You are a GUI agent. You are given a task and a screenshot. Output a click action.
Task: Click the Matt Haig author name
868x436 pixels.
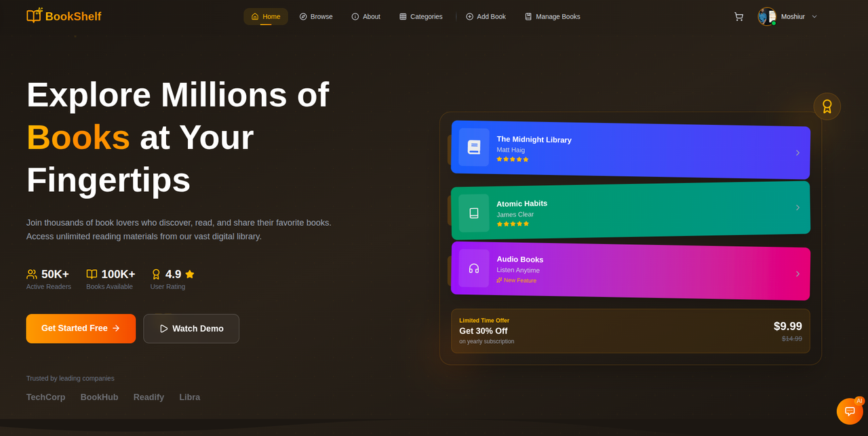click(511, 150)
